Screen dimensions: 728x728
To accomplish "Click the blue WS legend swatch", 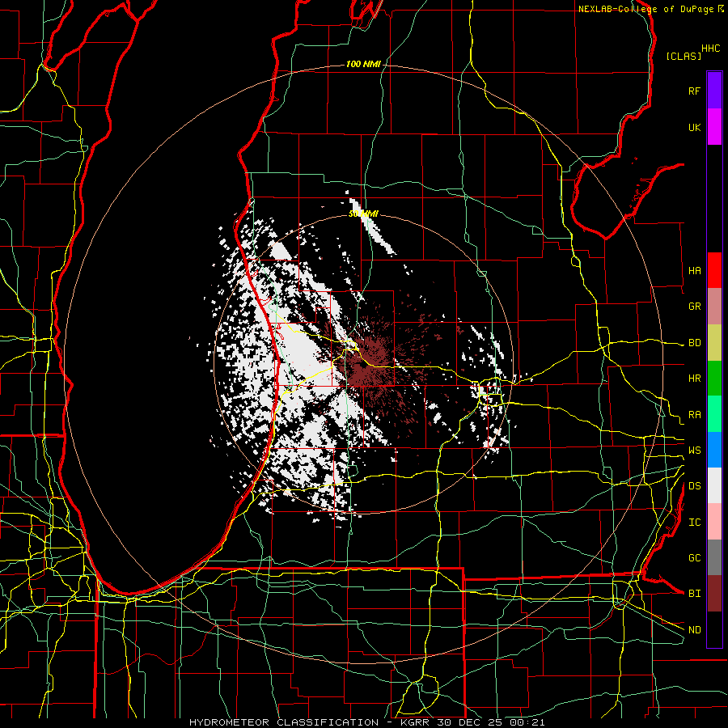I will 714,450.
